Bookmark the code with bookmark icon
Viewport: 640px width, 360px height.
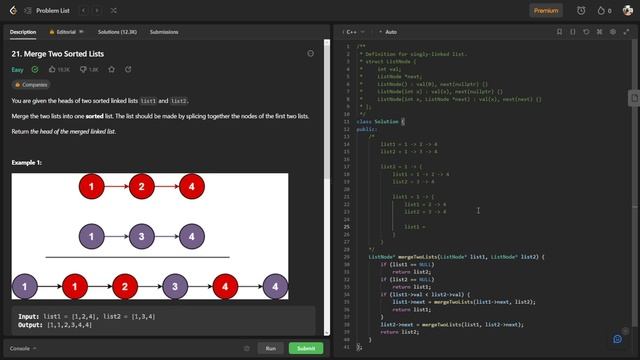pyautogui.click(x=559, y=32)
